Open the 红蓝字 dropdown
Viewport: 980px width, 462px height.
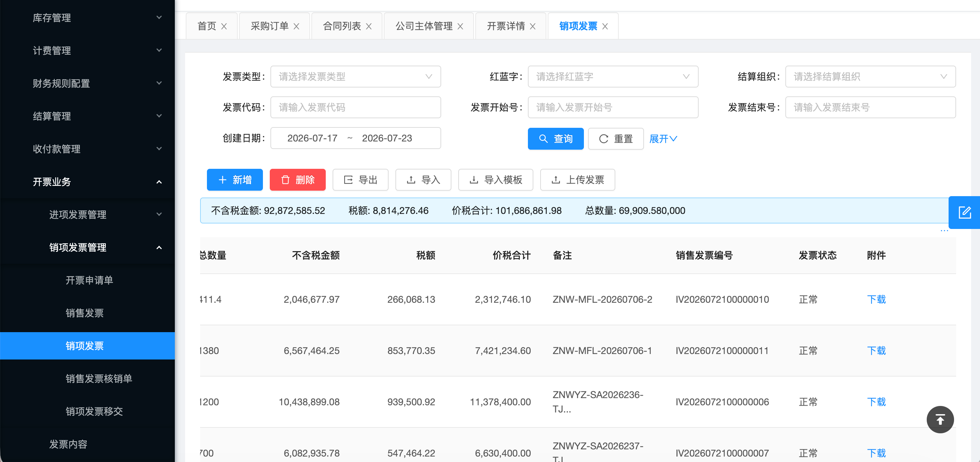(613, 77)
